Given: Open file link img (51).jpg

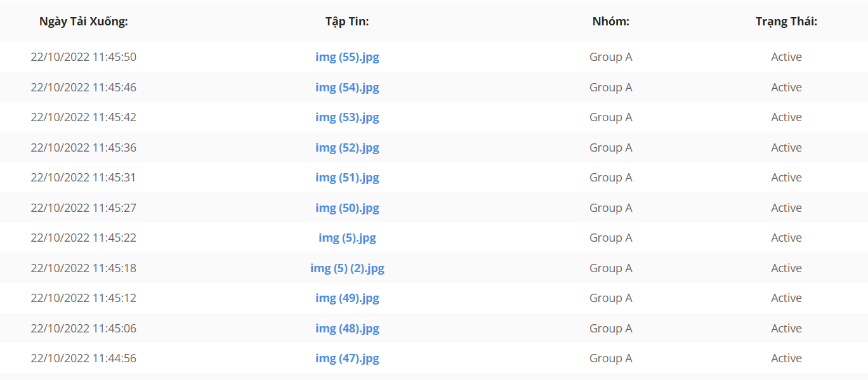Looking at the screenshot, I should 347,178.
